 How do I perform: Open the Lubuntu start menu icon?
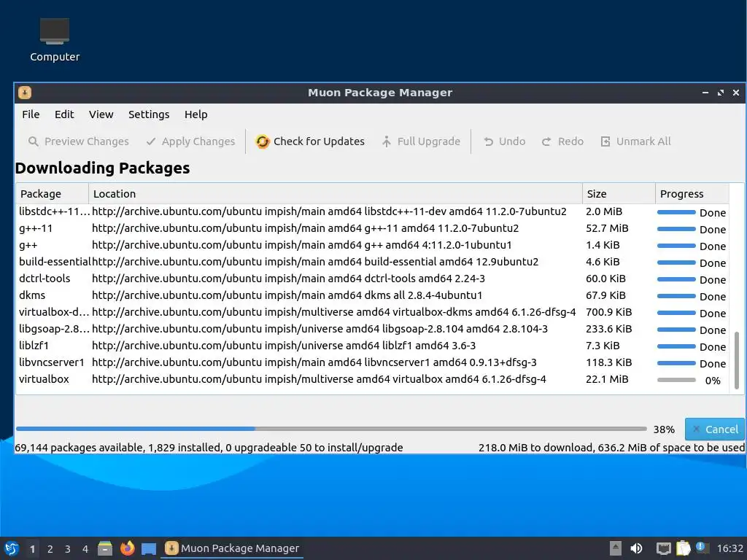click(12, 548)
